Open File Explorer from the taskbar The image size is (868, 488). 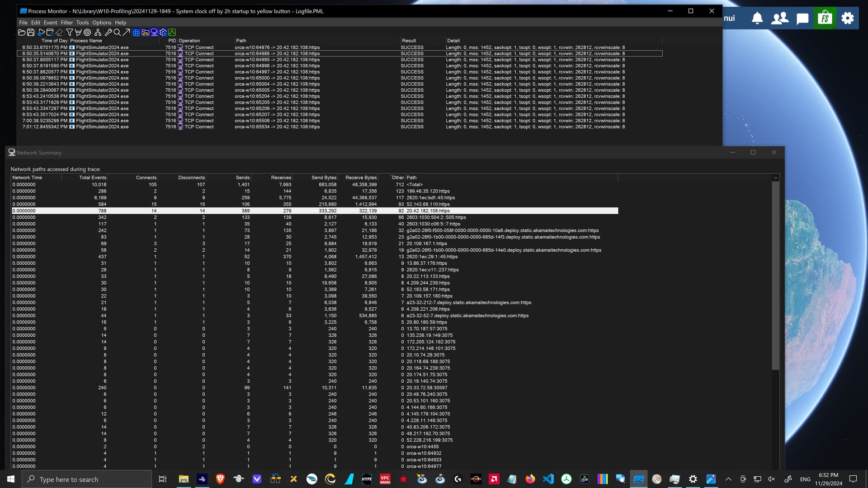coord(184,479)
